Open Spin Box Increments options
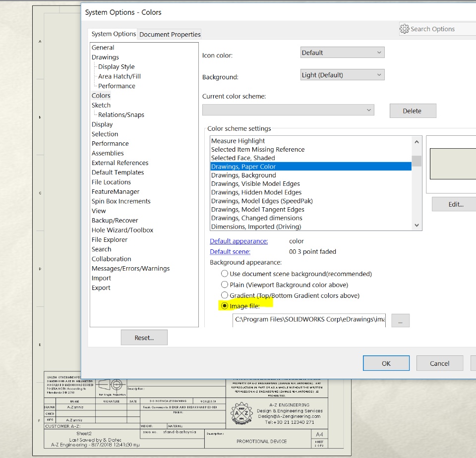Image resolution: width=476 pixels, height=458 pixels. [x=121, y=201]
